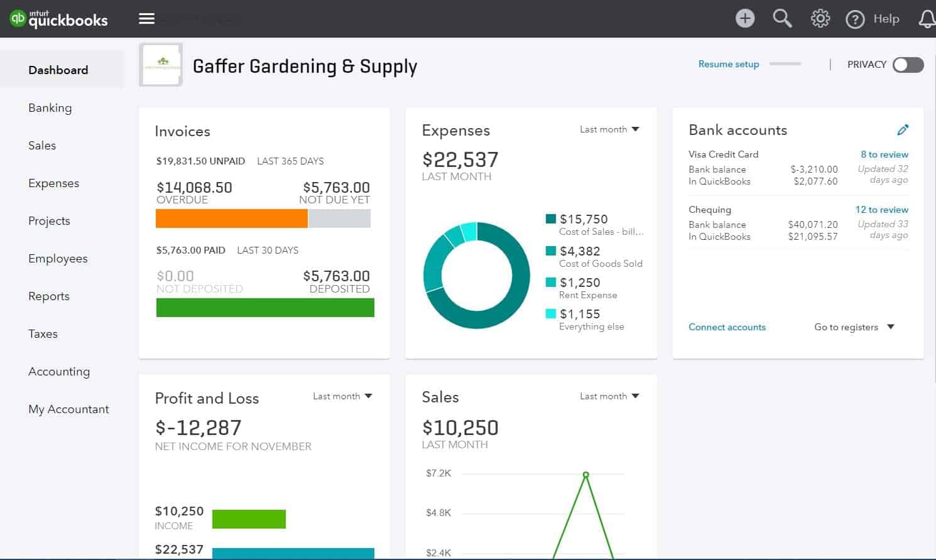This screenshot has width=936, height=560.
Task: Open the Create plus menu
Action: pos(745,19)
